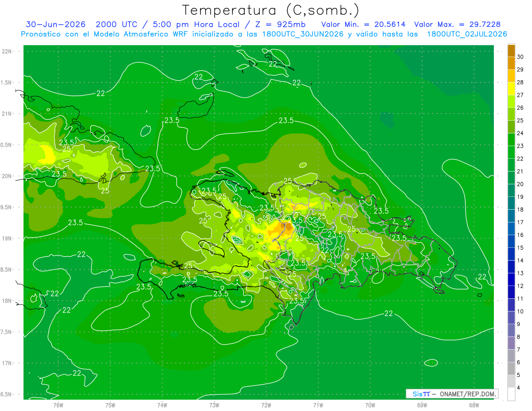Click the '71W' longitude axis label
Screen dimensions: 532x411
click(x=318, y=405)
